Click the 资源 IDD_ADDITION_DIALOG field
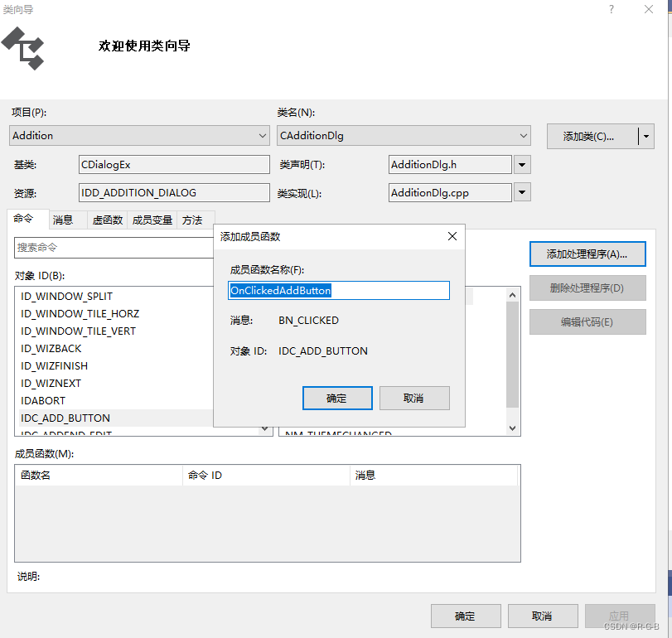The image size is (672, 638). pyautogui.click(x=174, y=192)
